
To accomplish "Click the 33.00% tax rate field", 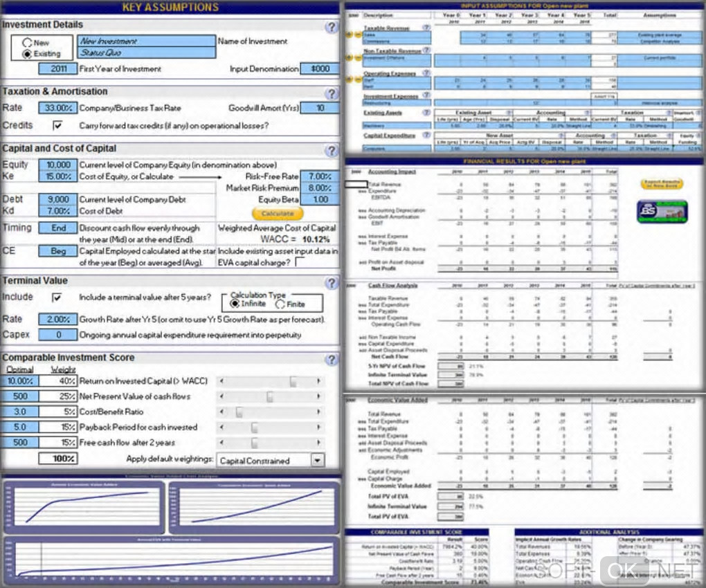I will coord(58,108).
